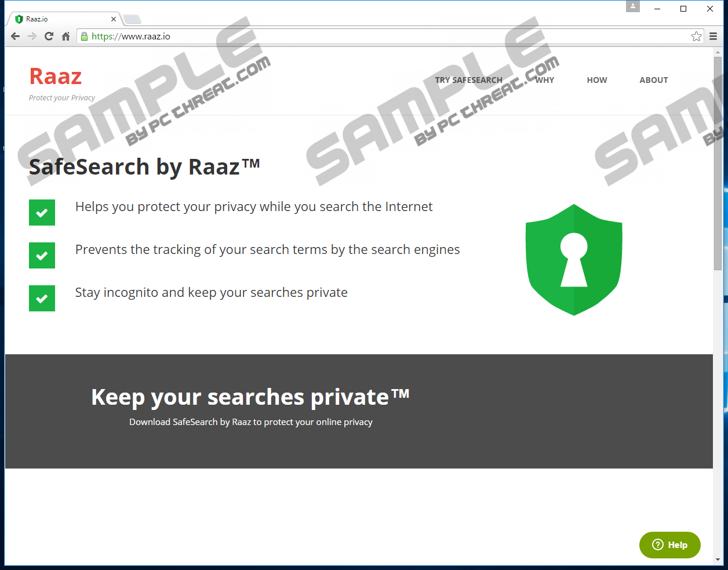The height and width of the screenshot is (570, 728).
Task: Click the browser forward arrow
Action: pos(32,37)
